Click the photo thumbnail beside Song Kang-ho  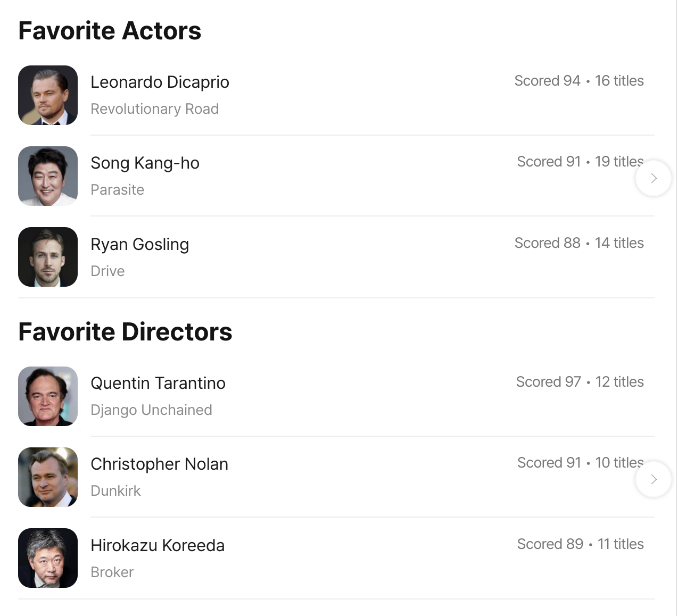point(48,176)
